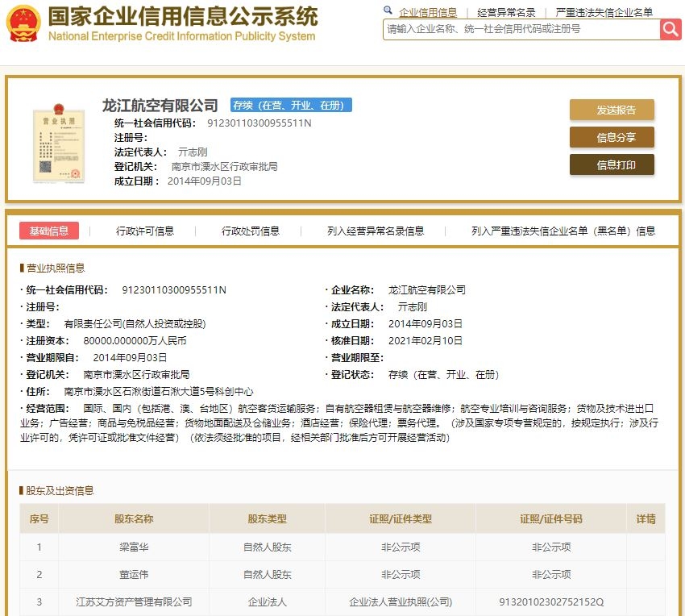The height and width of the screenshot is (616, 685).
Task: Click the red search magnifier button
Action: pyautogui.click(x=670, y=29)
